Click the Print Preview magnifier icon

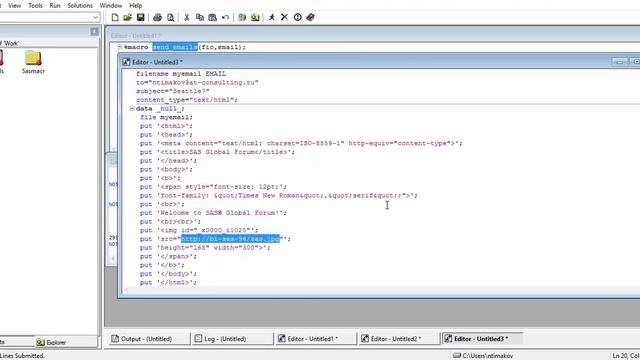[x=170, y=17]
